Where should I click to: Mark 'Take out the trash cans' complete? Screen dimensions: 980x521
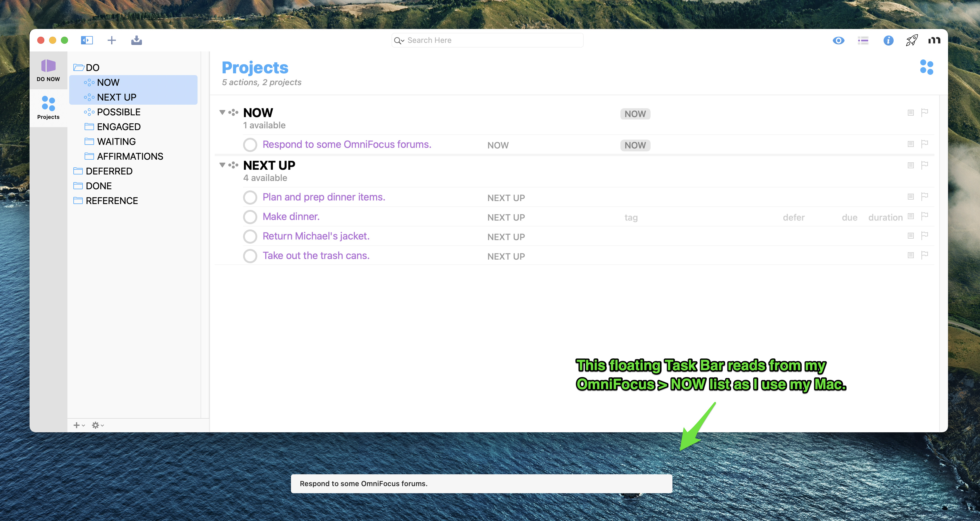pos(250,256)
